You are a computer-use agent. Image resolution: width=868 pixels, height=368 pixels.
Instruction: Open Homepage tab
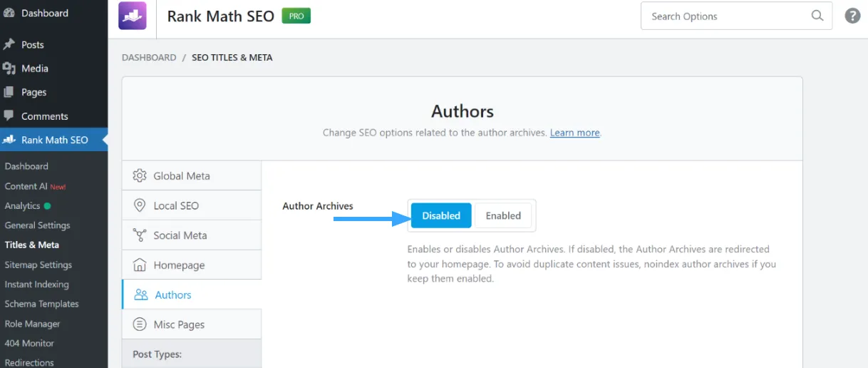[x=192, y=265]
